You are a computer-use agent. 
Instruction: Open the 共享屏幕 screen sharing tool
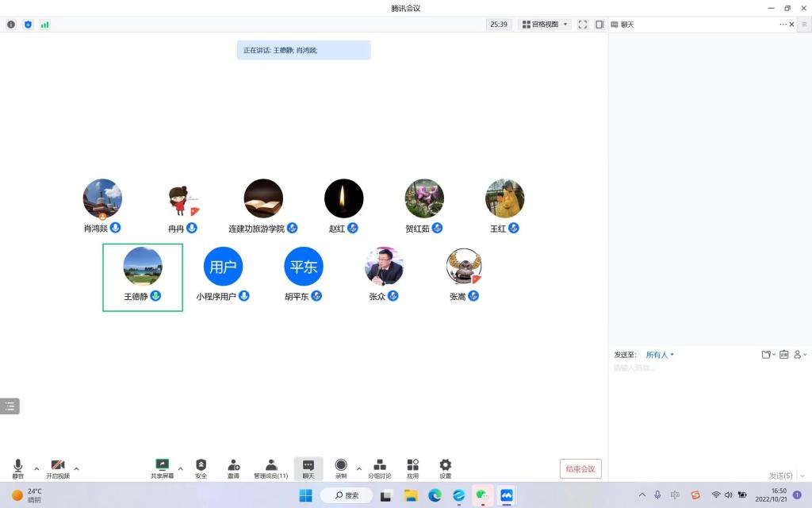[x=163, y=468]
